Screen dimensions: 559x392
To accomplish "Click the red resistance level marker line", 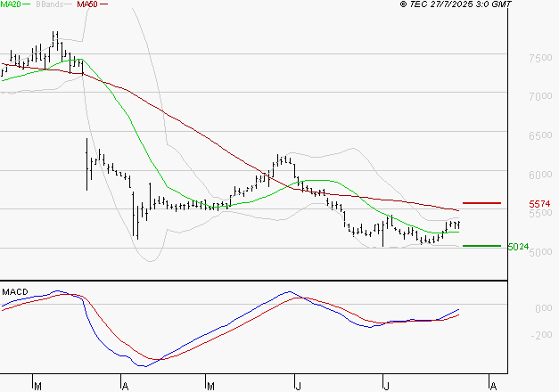I will 481,203.
